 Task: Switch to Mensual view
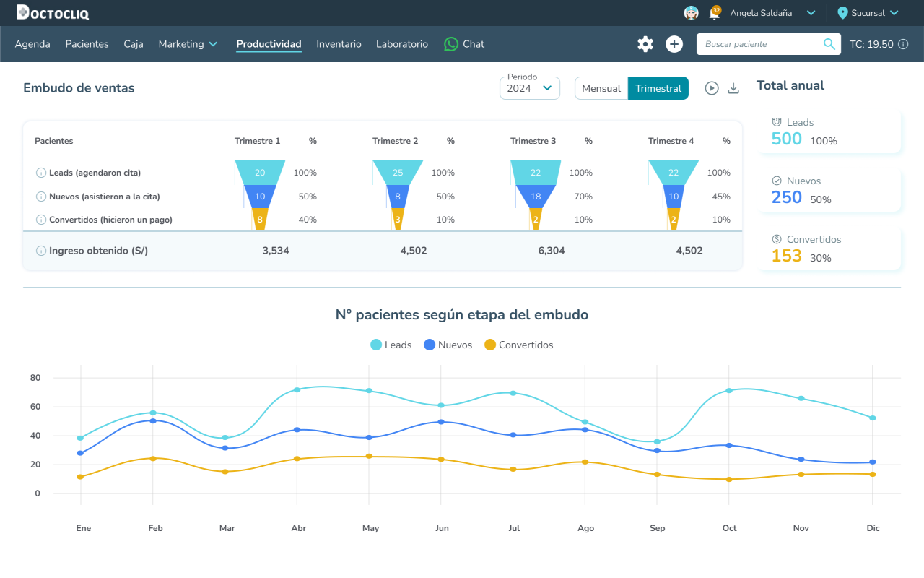coord(601,88)
